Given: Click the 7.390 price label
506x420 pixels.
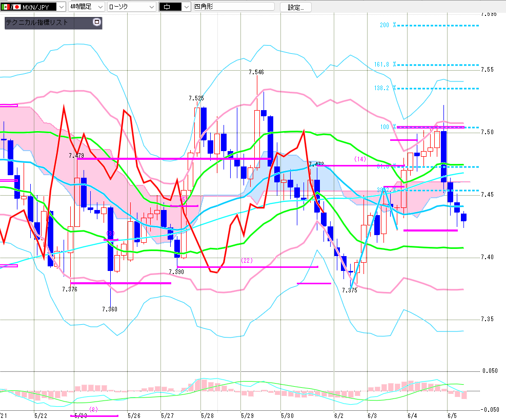Looking at the screenshot, I should click(x=176, y=272).
